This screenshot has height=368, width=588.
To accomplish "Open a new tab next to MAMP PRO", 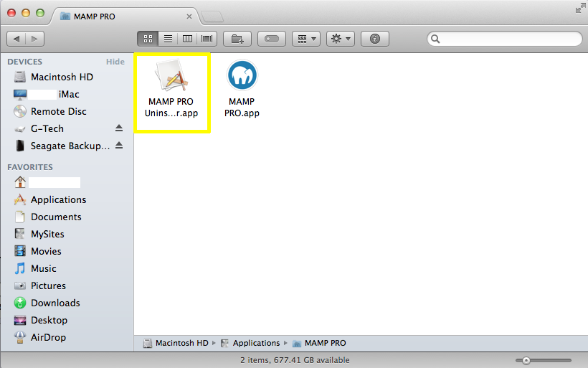I will (x=212, y=16).
